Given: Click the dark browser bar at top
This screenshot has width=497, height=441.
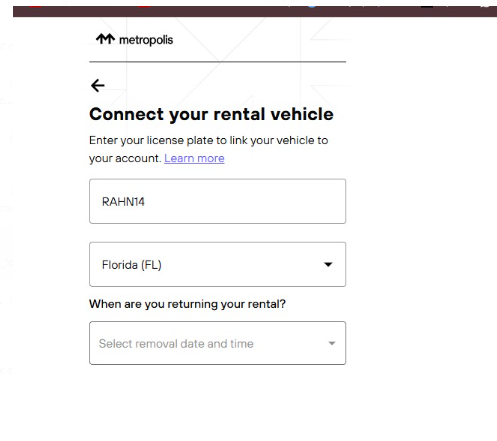Looking at the screenshot, I should 255,11.
